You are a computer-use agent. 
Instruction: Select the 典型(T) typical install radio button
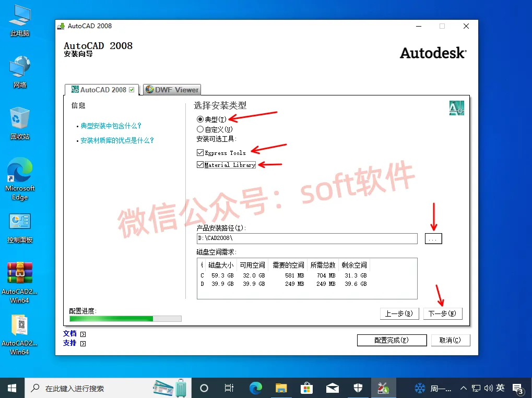point(200,119)
